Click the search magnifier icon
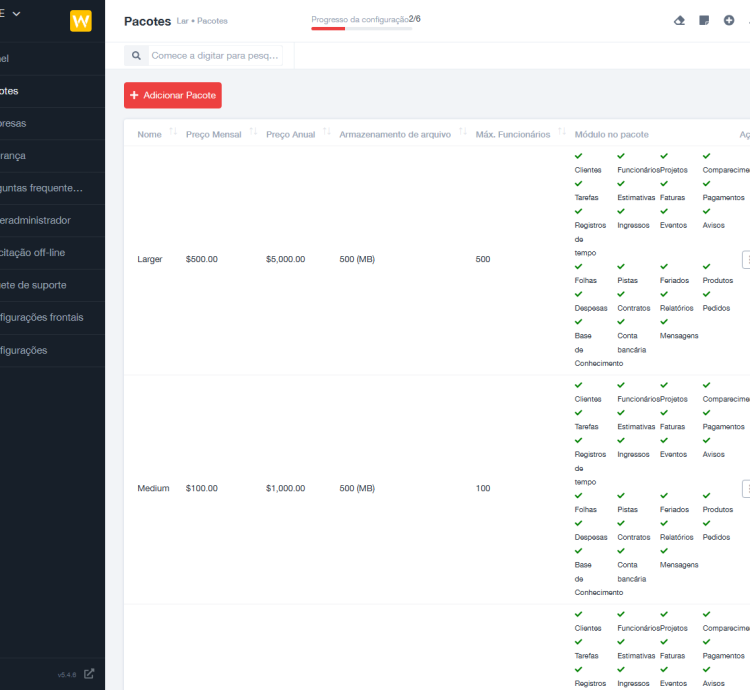Image resolution: width=750 pixels, height=690 pixels. click(x=136, y=56)
